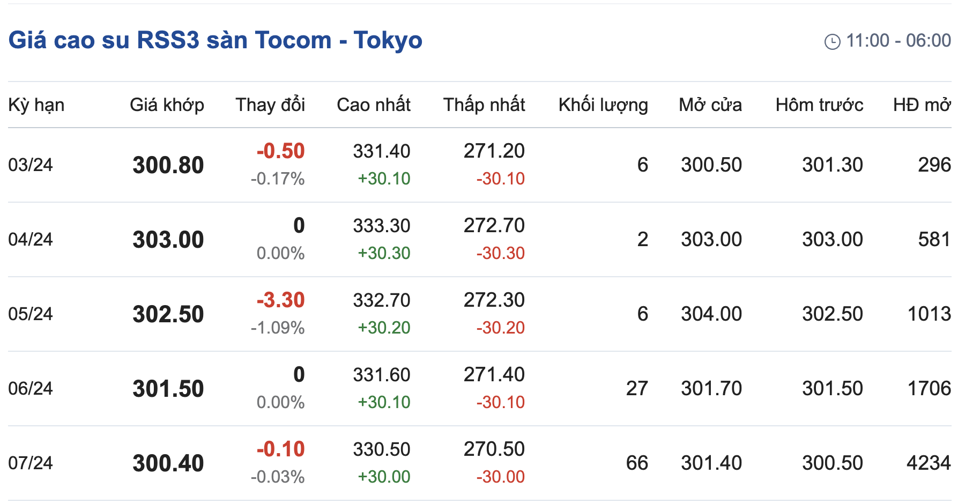Click the Thấp nhất column header
980x503 pixels.
484,105
